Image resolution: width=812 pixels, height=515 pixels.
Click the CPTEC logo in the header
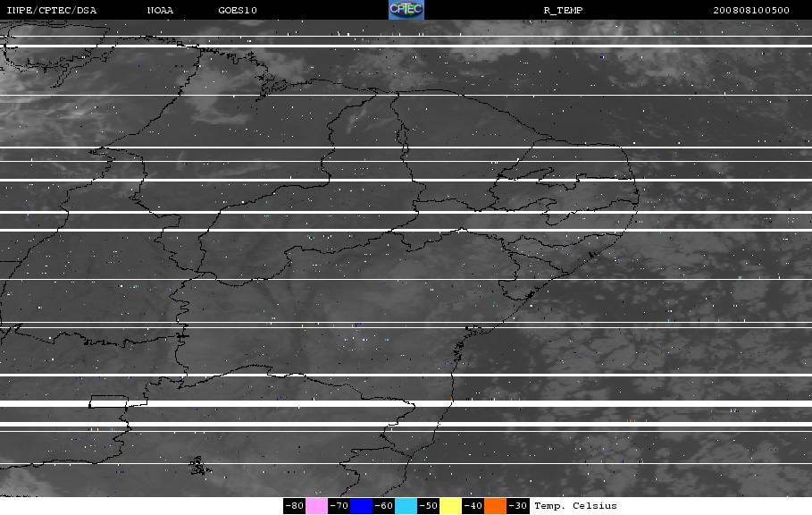(406, 10)
